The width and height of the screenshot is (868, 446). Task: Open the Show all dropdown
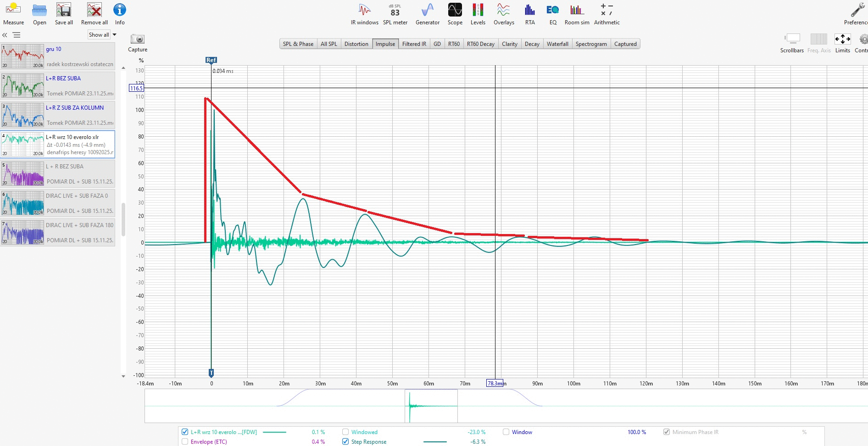pos(103,35)
